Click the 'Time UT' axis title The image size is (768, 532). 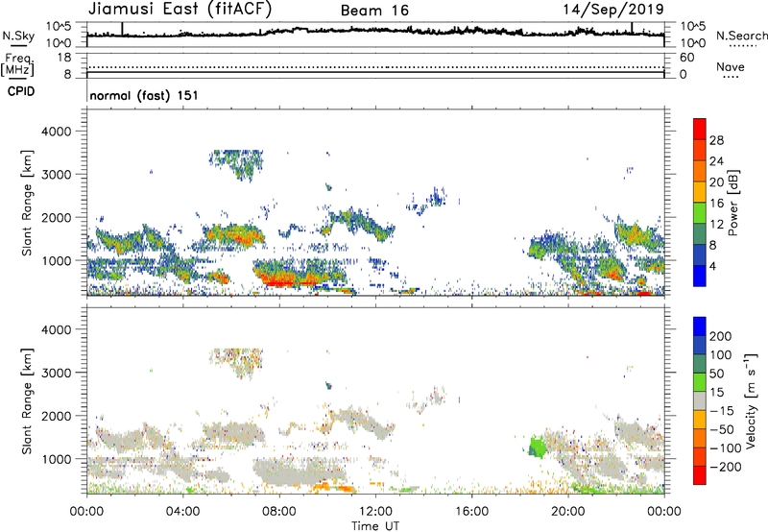[x=375, y=526]
